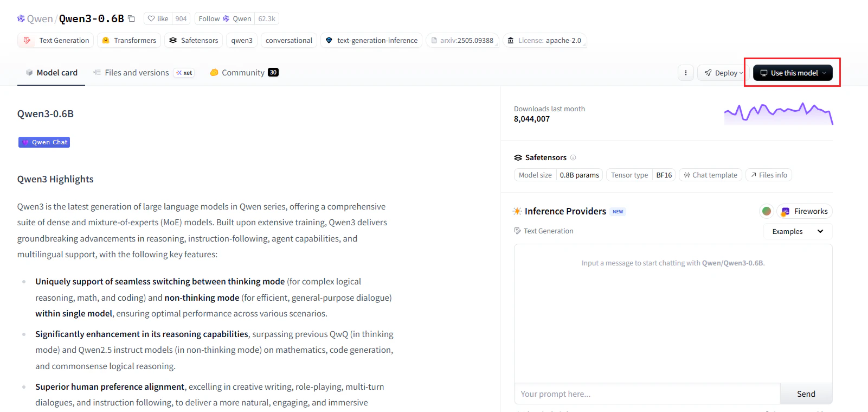Click the Qwen3-0.6B model name in header
The image size is (868, 412).
(92, 18)
